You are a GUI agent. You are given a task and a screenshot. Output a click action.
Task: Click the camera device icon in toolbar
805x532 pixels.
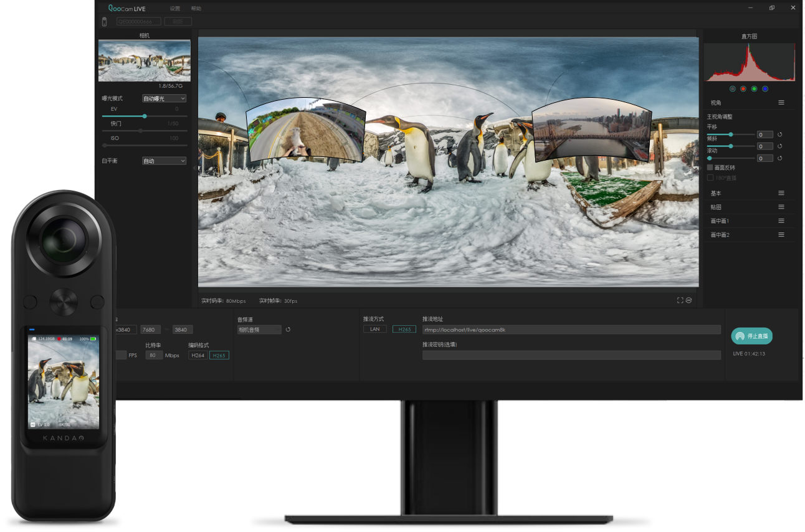point(104,22)
